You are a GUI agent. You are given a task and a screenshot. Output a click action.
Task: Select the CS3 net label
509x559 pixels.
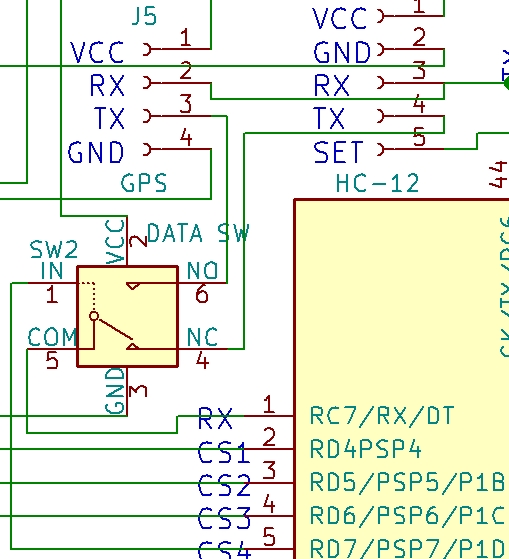point(224,519)
